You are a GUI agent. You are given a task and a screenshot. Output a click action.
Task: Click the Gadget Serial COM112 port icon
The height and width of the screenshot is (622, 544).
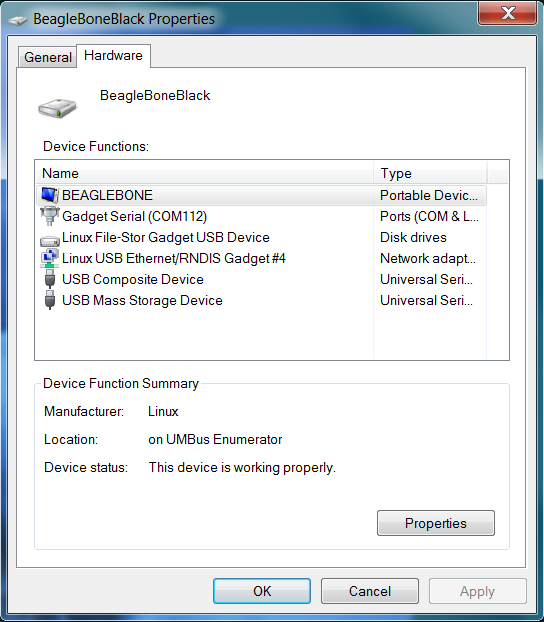click(x=50, y=216)
